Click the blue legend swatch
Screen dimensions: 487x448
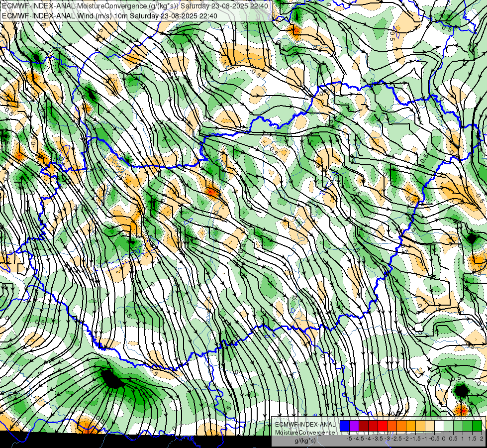click(345, 426)
